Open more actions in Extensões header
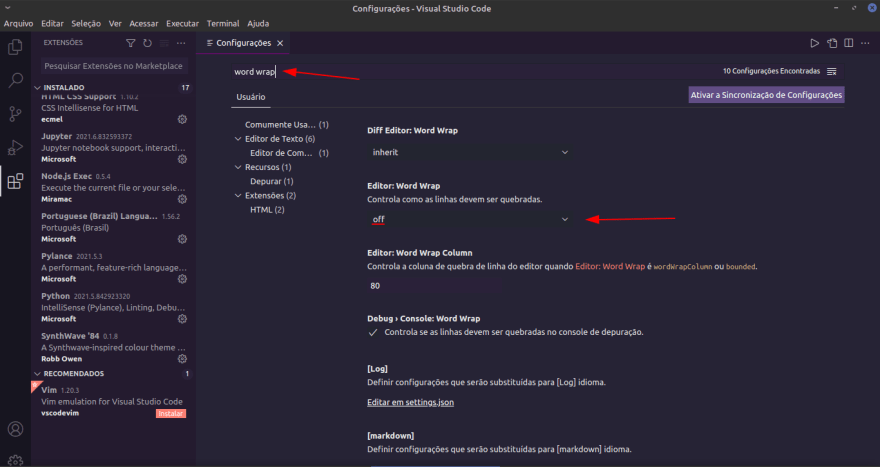This screenshot has height=467, width=880. coord(181,43)
